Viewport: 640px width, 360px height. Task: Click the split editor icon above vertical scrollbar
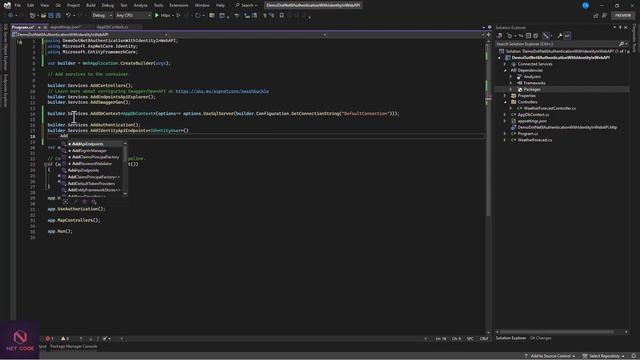click(x=489, y=35)
